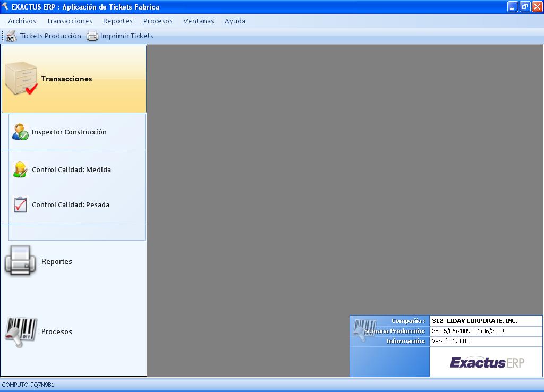
Task: Select the Control Calidad: Pesada label
Action: tap(71, 205)
